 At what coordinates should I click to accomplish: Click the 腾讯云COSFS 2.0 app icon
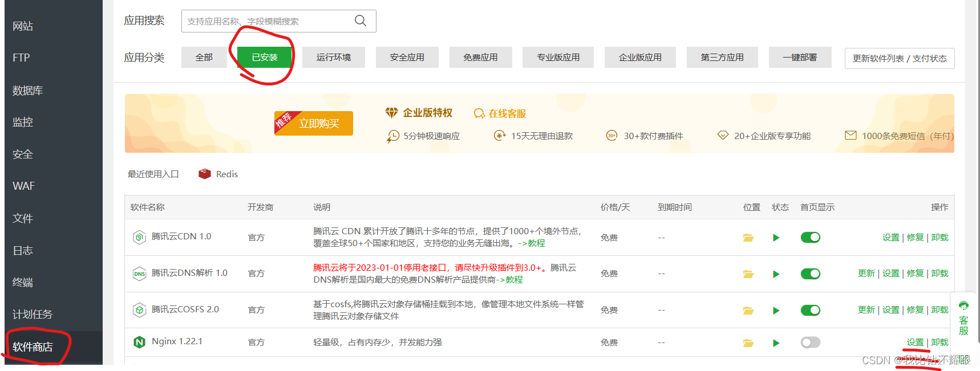139,310
